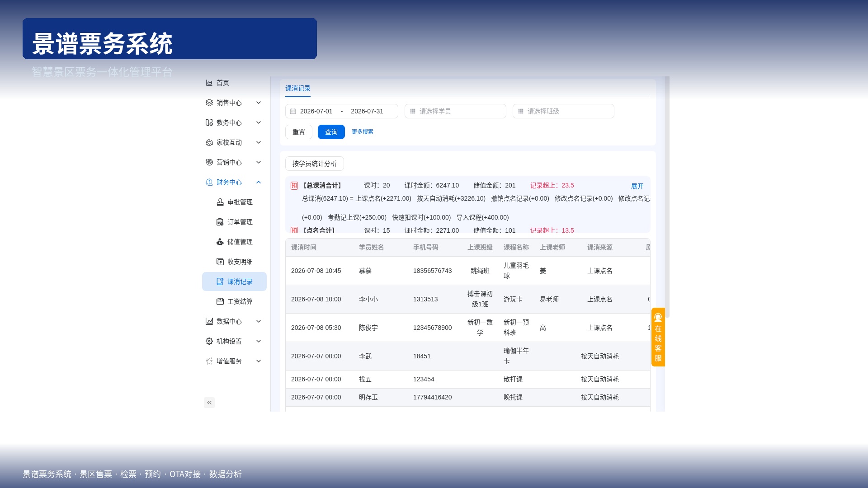Click the 手机号码 column header
The height and width of the screenshot is (488, 868).
click(x=426, y=248)
